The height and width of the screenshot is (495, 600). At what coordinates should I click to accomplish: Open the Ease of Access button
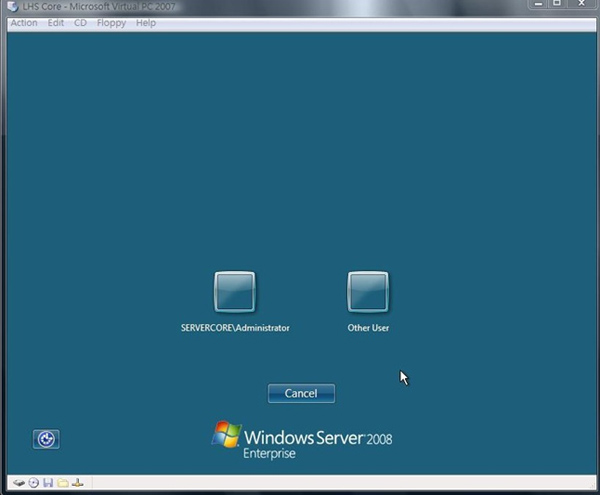tap(46, 439)
